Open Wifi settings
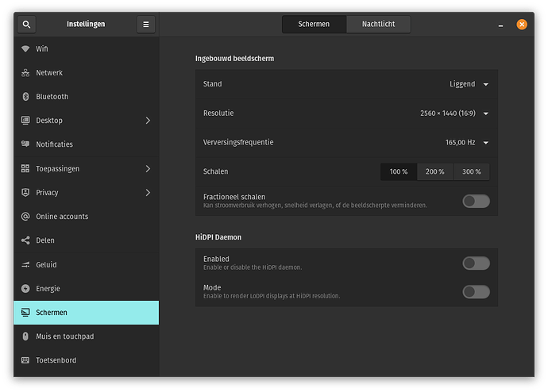This screenshot has width=548, height=392. click(x=87, y=48)
